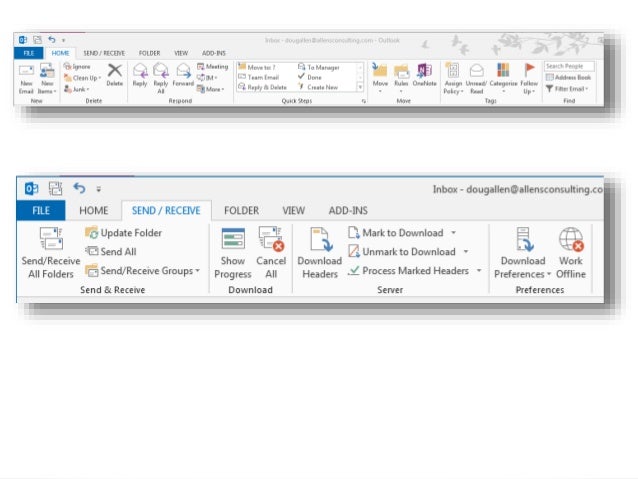Click Unmark to Download
638x479 pixels.
[402, 252]
